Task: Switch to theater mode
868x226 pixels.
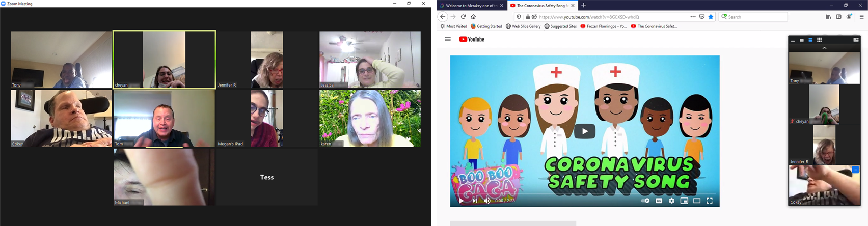Action: (x=697, y=201)
